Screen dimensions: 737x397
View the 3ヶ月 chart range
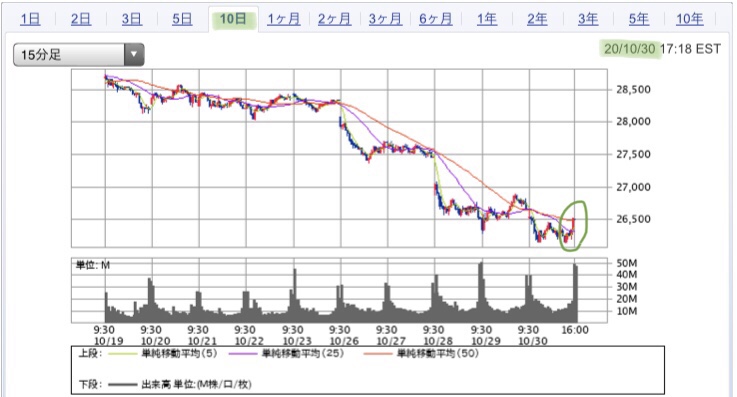pyautogui.click(x=385, y=19)
